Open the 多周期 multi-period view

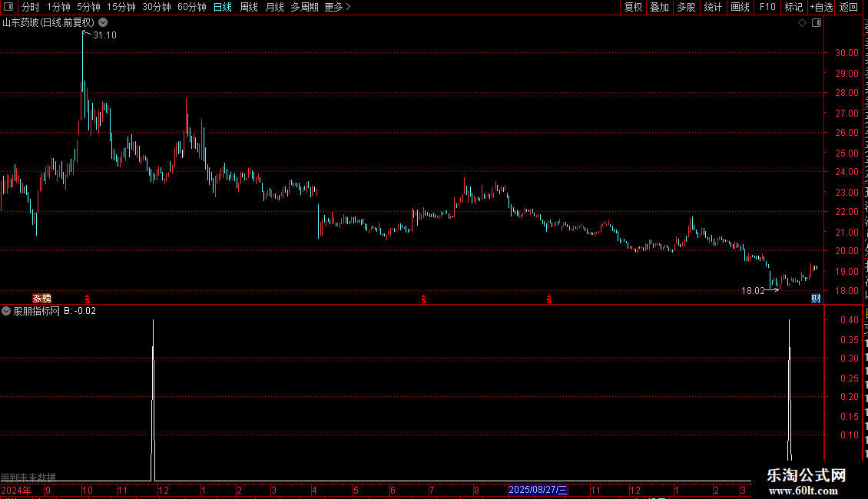pos(304,7)
